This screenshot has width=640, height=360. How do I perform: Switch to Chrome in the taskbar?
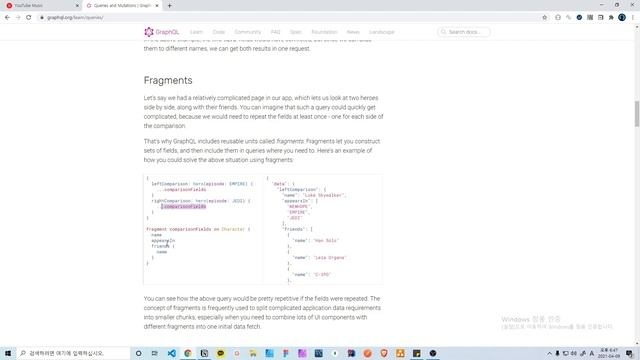click(188, 353)
